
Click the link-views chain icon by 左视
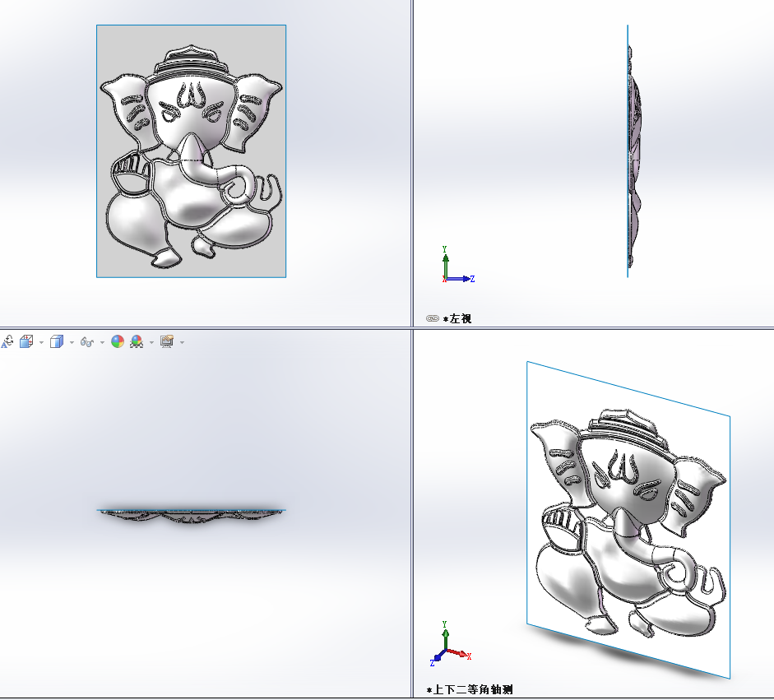click(433, 318)
